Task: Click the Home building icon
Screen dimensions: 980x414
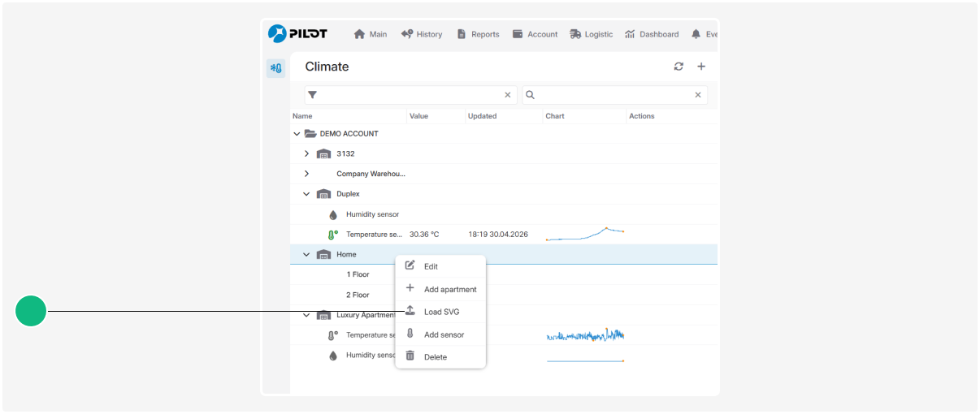Action: tap(323, 255)
